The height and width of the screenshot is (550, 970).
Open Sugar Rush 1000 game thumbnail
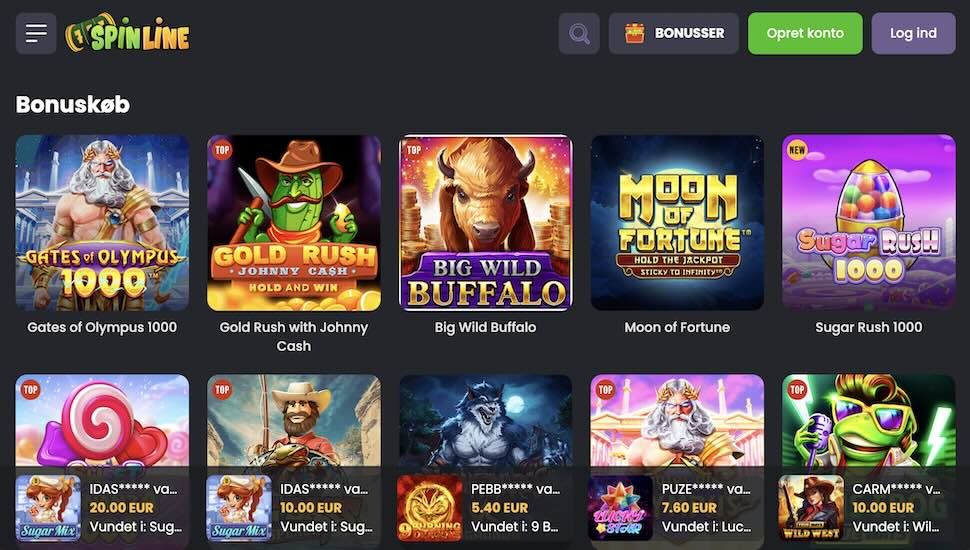[x=869, y=222]
